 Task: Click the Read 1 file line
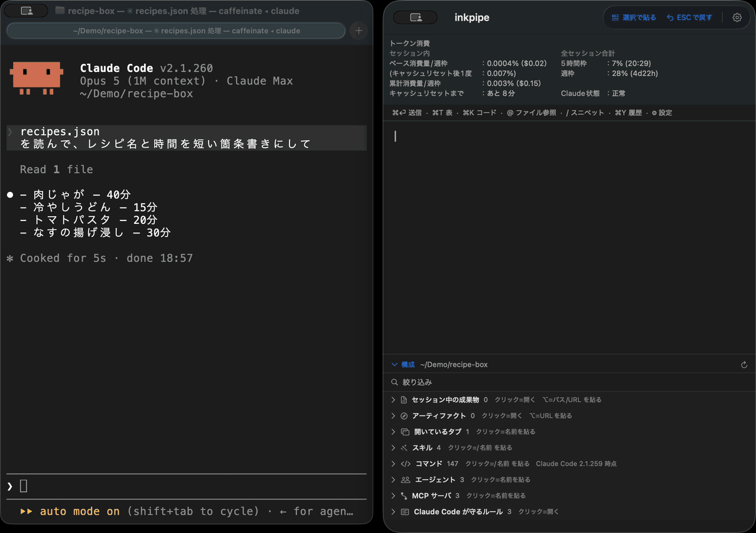[x=56, y=170]
